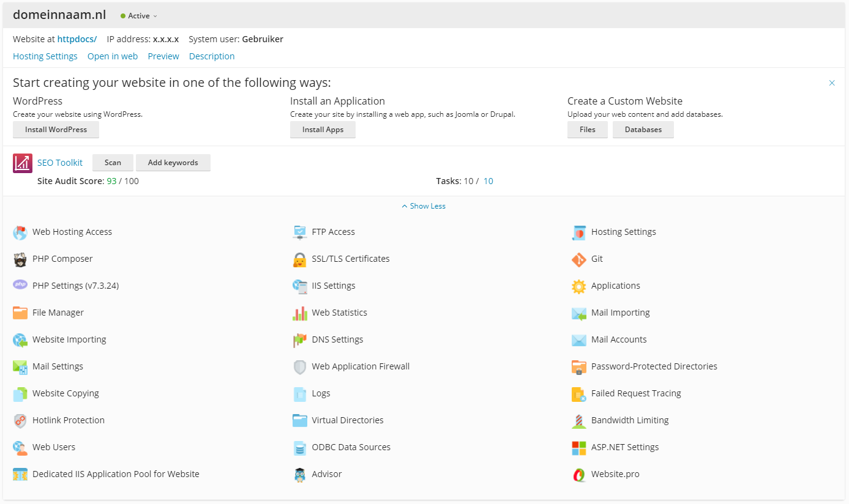Click the DNS Settings flag icon
This screenshot has width=849, height=504.
coord(299,340)
